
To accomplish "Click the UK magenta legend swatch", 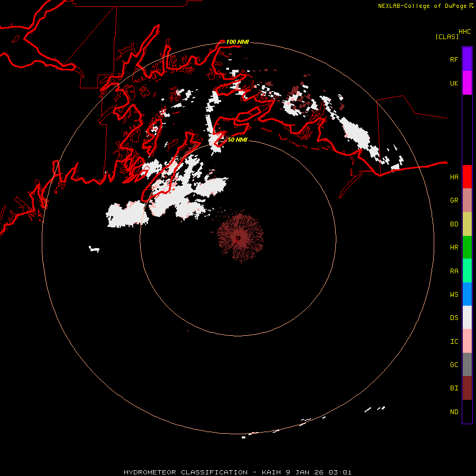I will pyautogui.click(x=467, y=83).
